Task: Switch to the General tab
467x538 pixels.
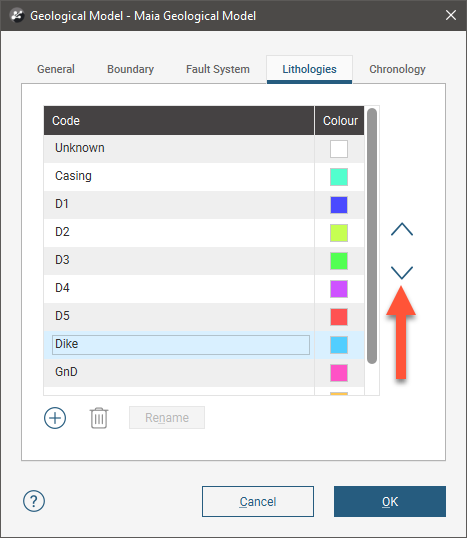Action: tap(56, 69)
